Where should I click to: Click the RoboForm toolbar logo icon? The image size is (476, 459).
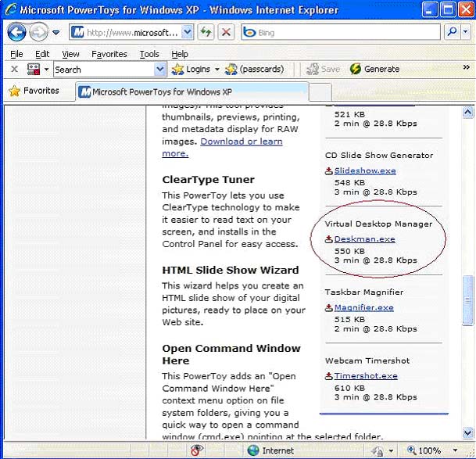[34, 69]
